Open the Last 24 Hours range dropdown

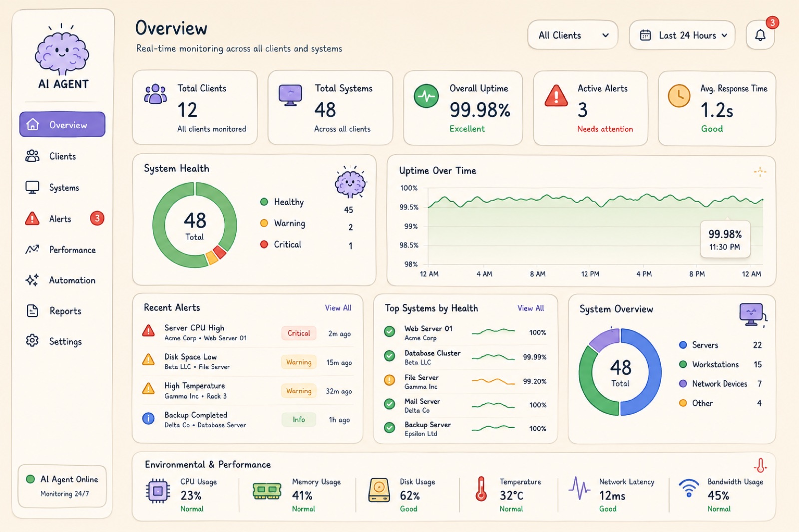tap(682, 35)
